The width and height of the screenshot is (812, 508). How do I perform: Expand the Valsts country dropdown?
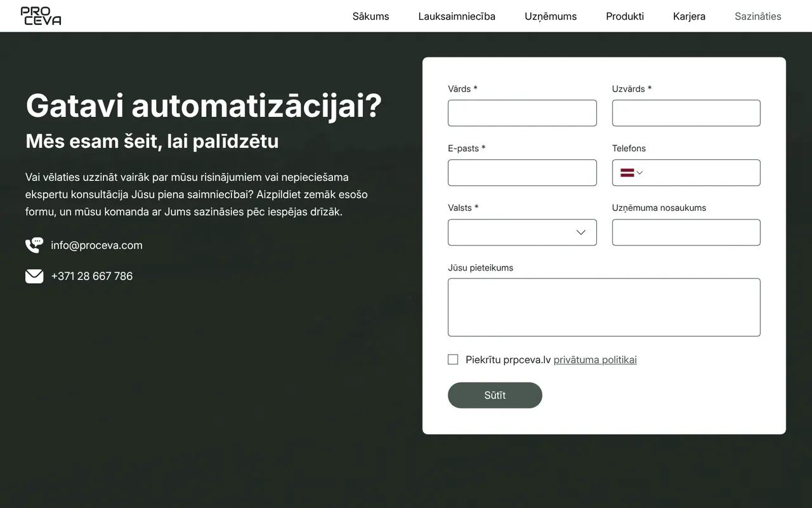[522, 232]
